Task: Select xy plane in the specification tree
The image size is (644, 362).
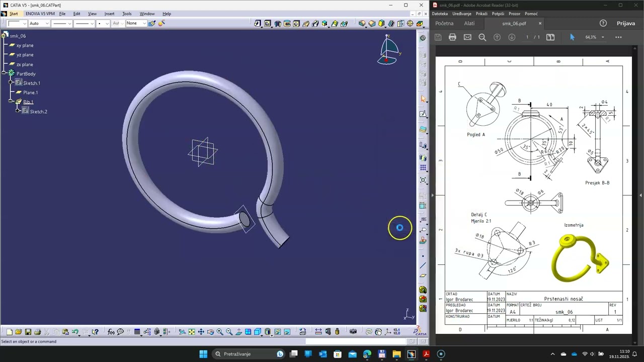Action: (25, 45)
